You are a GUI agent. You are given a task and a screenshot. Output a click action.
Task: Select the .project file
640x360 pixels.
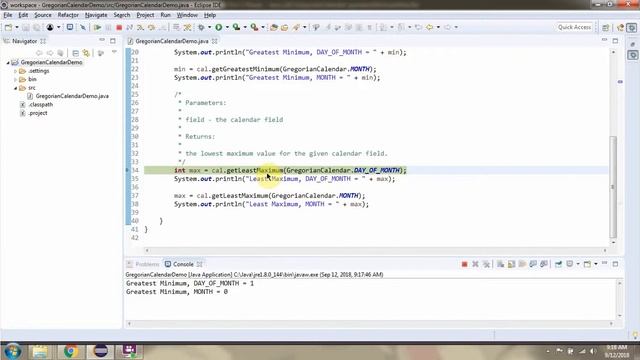(x=38, y=113)
